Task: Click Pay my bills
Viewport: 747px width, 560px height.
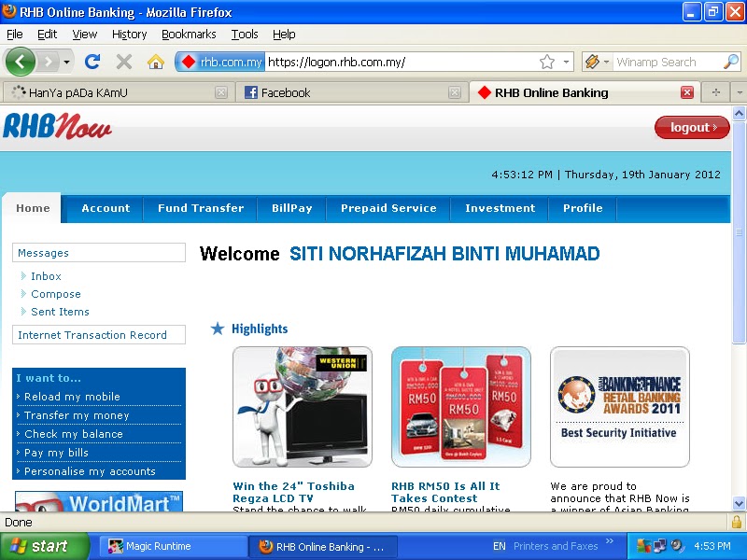Action: click(56, 453)
